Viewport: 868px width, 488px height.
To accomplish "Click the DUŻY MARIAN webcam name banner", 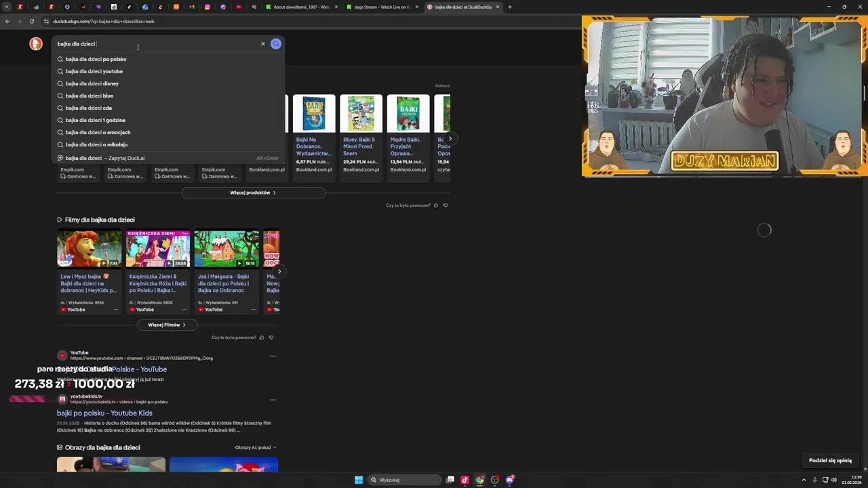I will pos(724,161).
